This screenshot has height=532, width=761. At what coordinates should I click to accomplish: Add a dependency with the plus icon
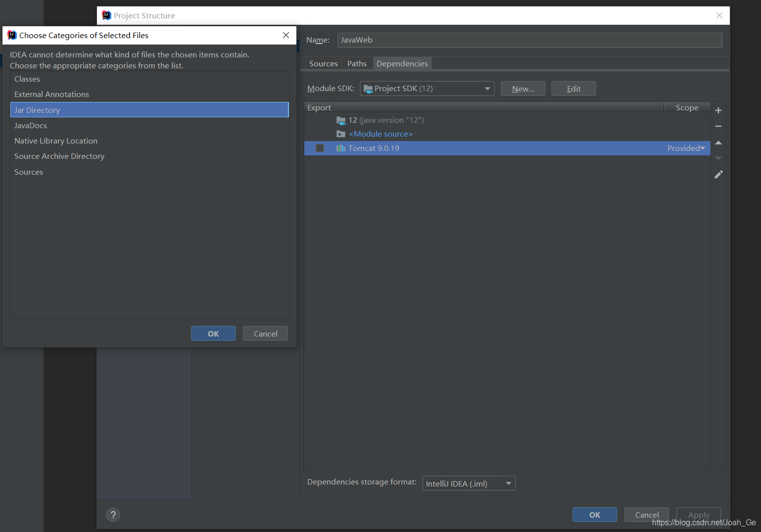pyautogui.click(x=718, y=110)
